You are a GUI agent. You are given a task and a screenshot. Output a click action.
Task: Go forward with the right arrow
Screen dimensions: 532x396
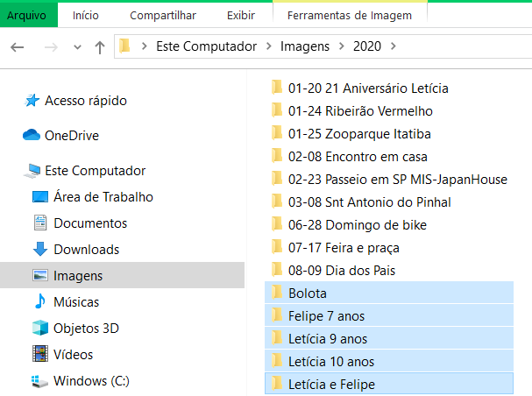click(x=51, y=47)
